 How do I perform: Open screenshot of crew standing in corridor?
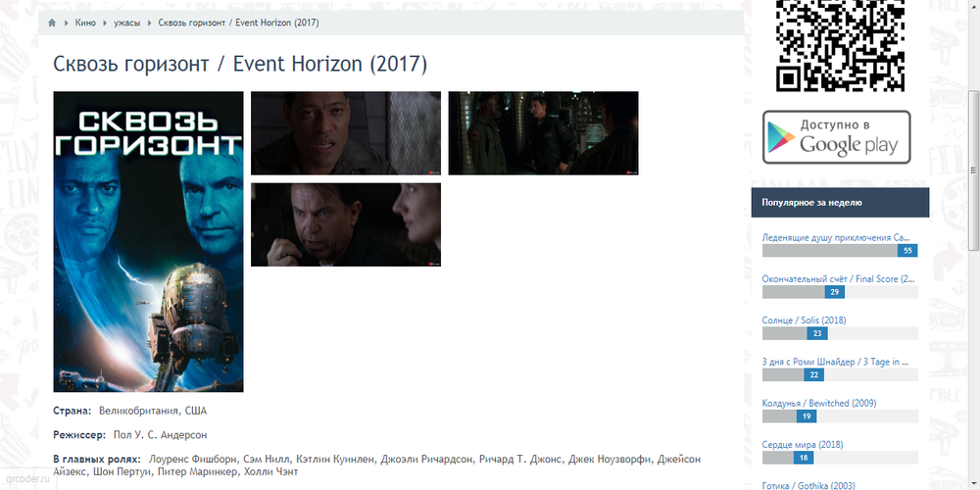[543, 133]
